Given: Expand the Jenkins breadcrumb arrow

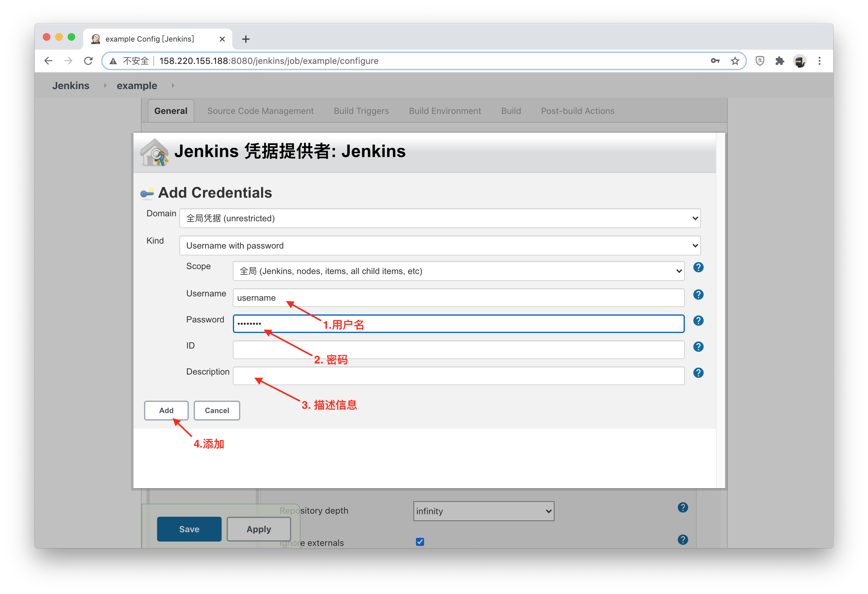Looking at the screenshot, I should point(105,85).
